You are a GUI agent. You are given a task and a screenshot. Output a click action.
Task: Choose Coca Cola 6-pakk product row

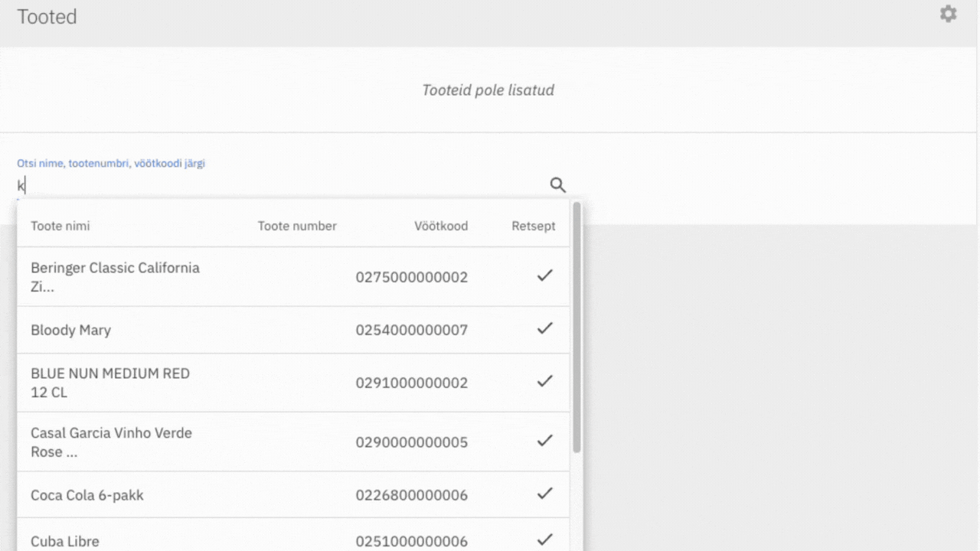coord(87,495)
